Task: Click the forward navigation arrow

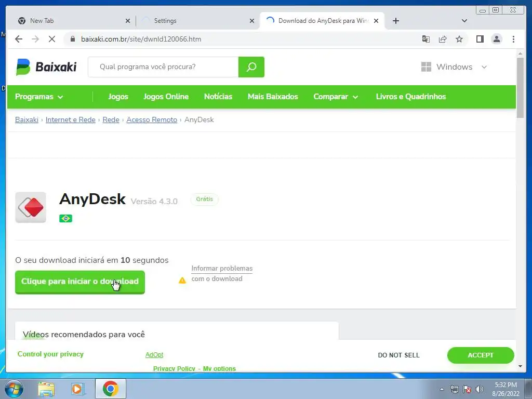Action: click(x=35, y=39)
